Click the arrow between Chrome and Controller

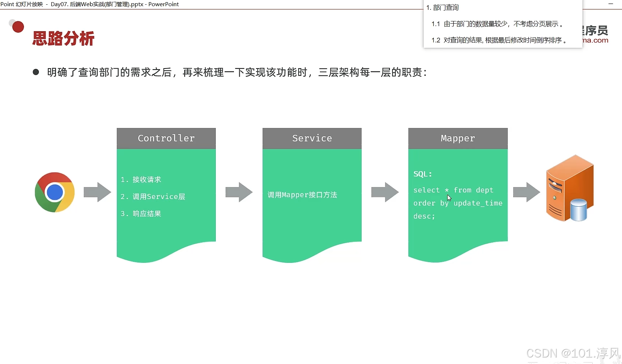pyautogui.click(x=97, y=192)
